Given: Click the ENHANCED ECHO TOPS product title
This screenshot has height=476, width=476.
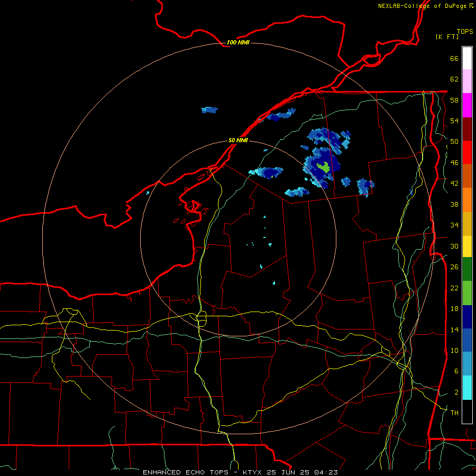Looking at the screenshot, I should (x=186, y=472).
